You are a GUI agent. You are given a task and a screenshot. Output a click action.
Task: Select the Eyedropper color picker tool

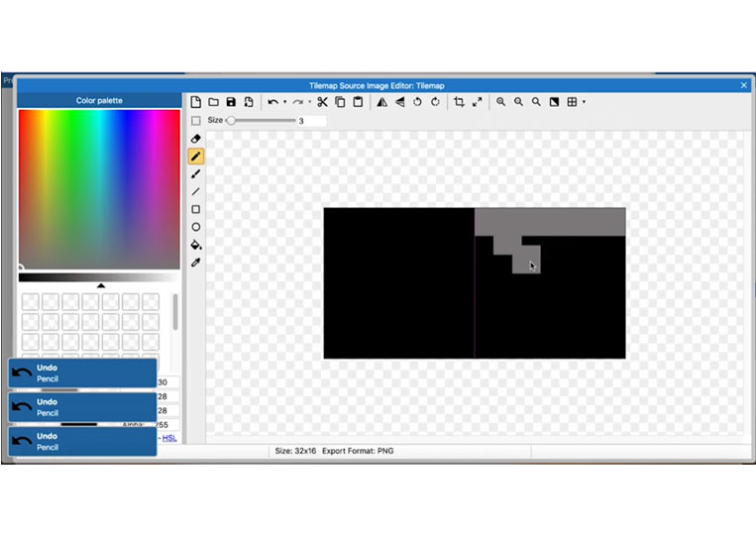point(196,263)
